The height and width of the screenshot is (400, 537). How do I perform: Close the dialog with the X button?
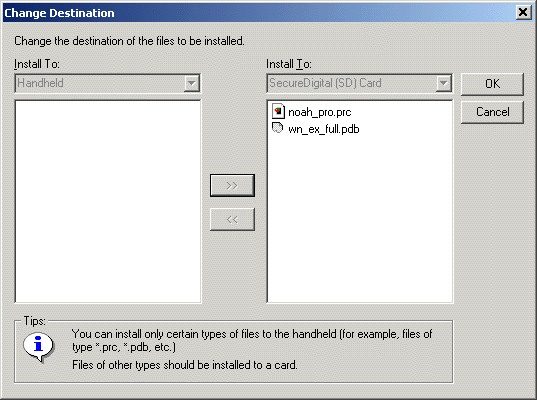tap(523, 13)
